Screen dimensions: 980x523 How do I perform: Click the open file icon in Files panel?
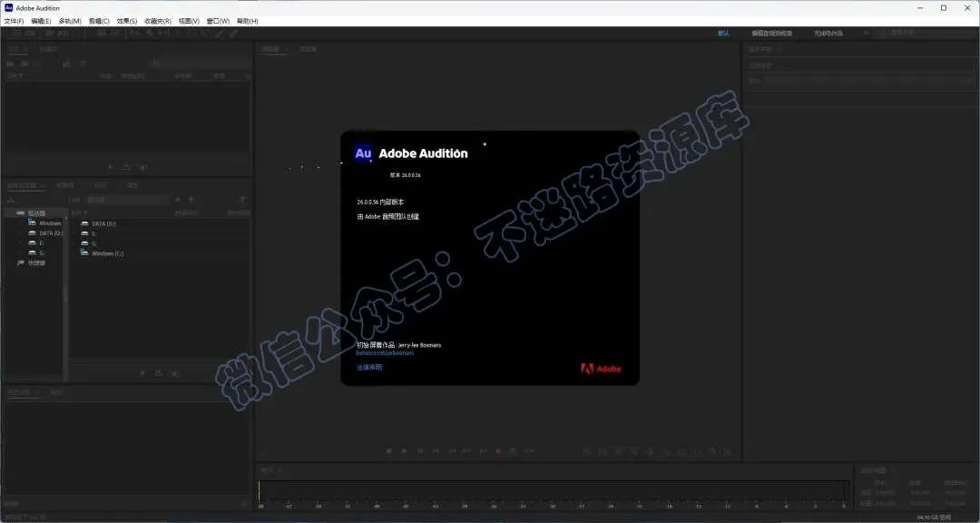point(10,64)
